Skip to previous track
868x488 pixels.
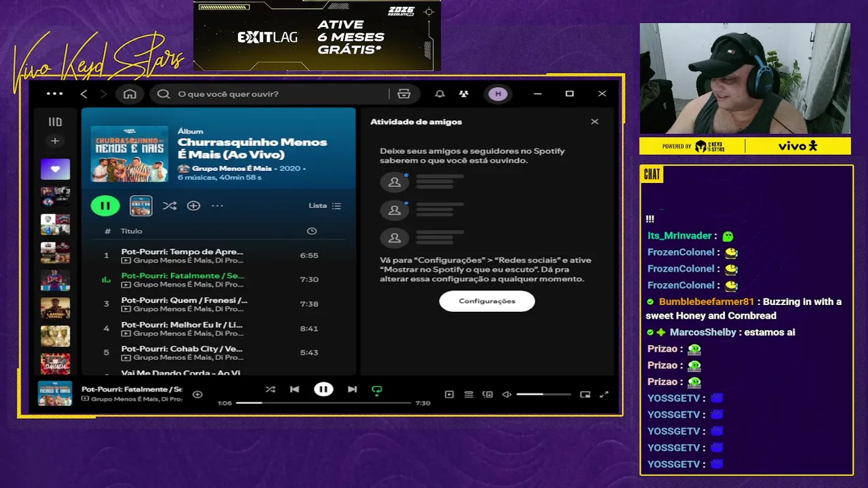294,389
